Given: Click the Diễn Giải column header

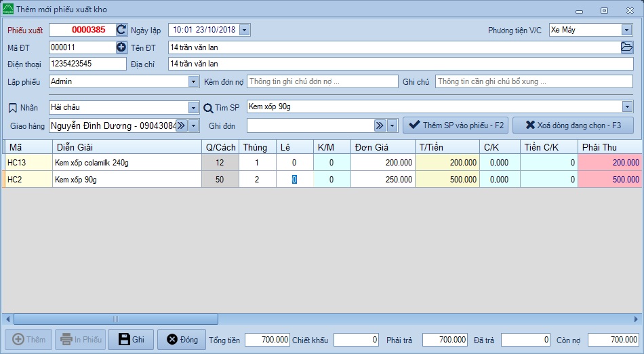Looking at the screenshot, I should 127,147.
